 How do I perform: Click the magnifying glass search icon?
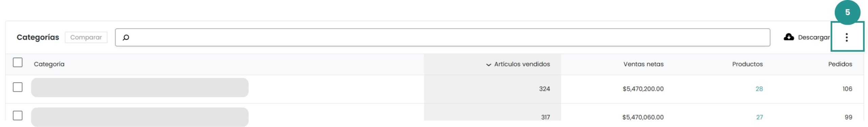(x=126, y=37)
